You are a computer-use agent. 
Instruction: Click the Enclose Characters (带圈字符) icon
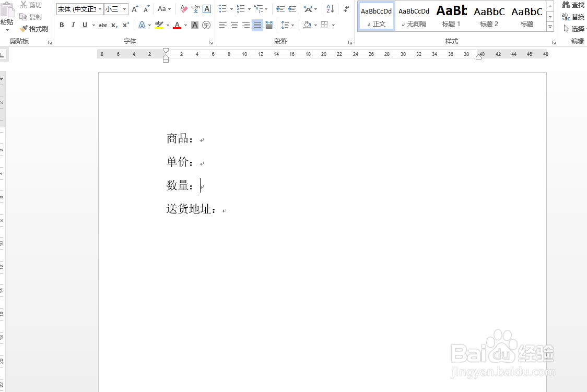tap(206, 25)
